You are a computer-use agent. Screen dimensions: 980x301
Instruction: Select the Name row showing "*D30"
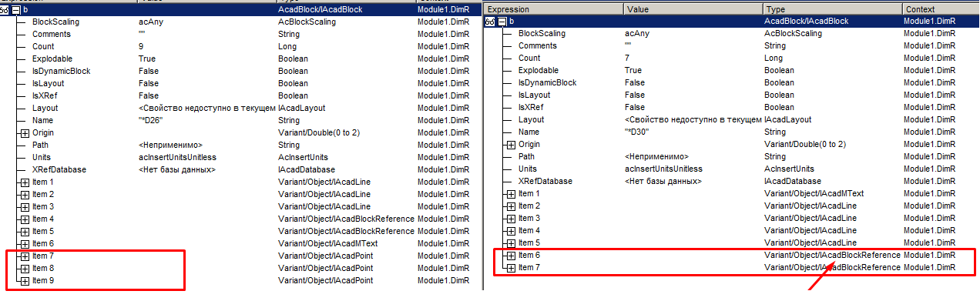(732, 132)
